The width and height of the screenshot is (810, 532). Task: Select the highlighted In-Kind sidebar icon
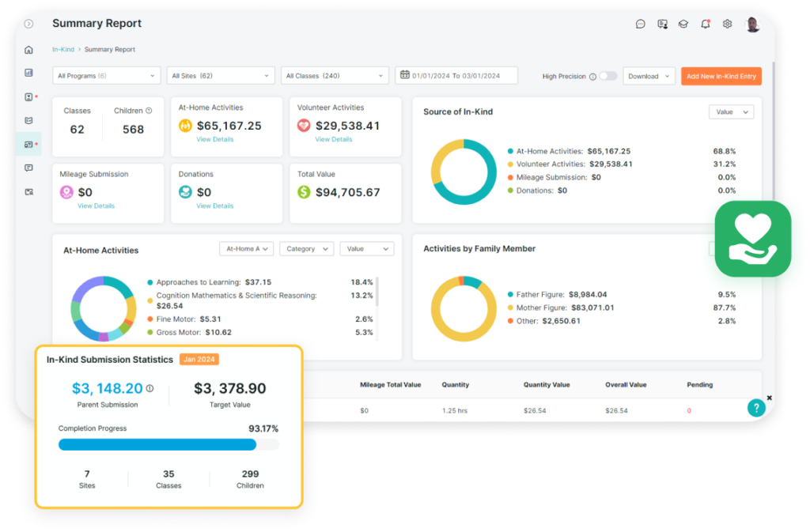[29, 145]
